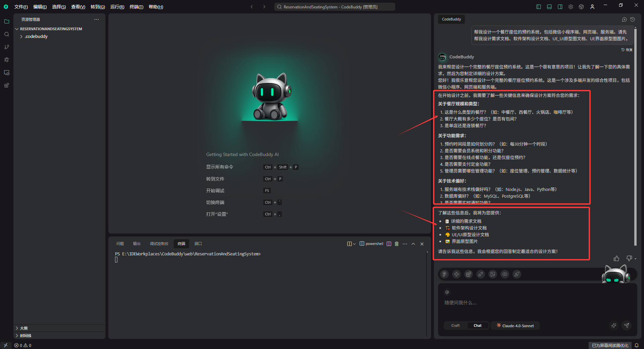Open the Search view in the activity bar

click(6, 34)
